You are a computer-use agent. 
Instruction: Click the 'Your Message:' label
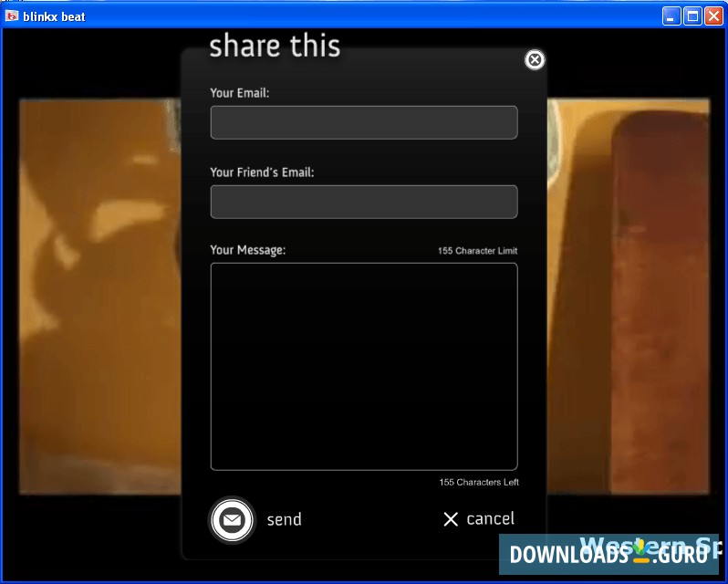pos(248,250)
